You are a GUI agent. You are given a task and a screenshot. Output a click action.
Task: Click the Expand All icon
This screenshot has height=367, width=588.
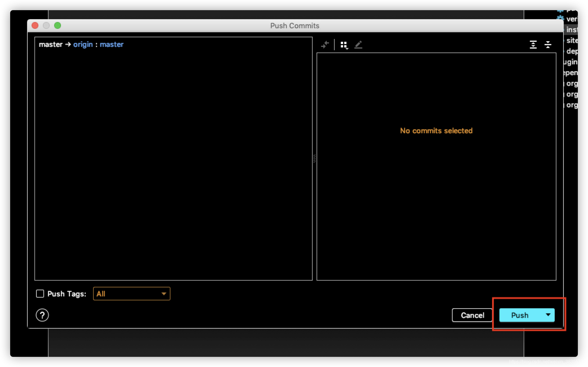533,45
